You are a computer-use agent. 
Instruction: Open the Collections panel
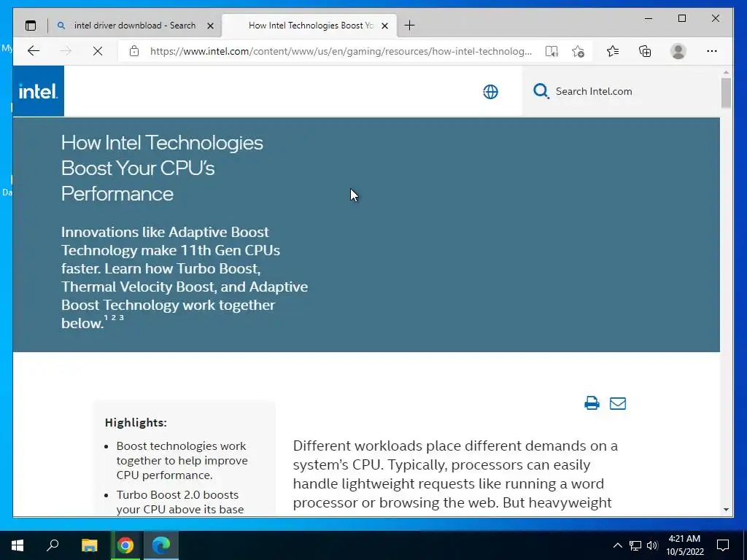tap(645, 51)
